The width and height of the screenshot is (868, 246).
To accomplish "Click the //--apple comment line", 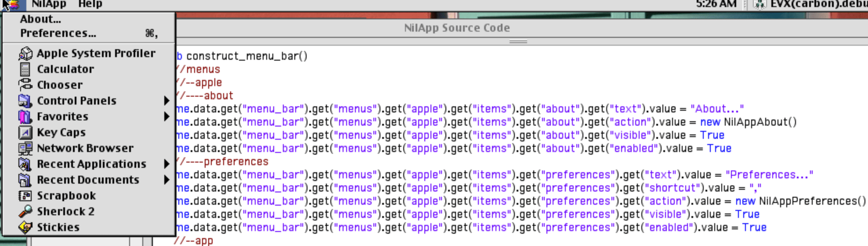I will point(199,83).
